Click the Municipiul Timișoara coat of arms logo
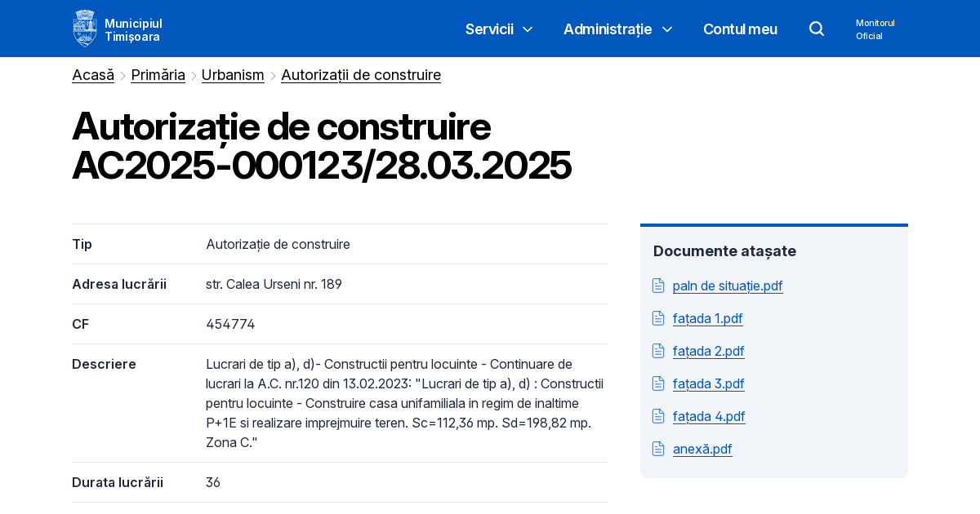 click(x=85, y=28)
